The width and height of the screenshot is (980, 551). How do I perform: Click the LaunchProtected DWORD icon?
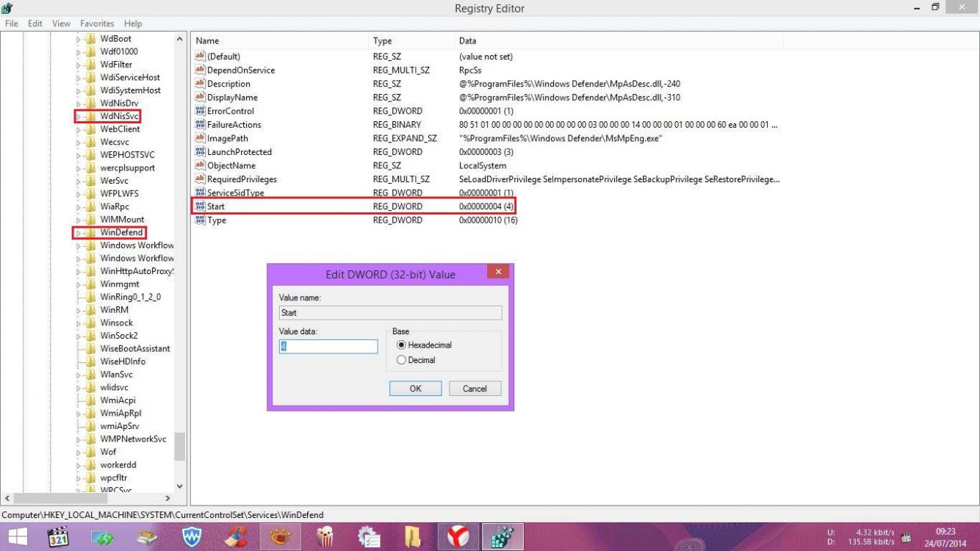199,151
